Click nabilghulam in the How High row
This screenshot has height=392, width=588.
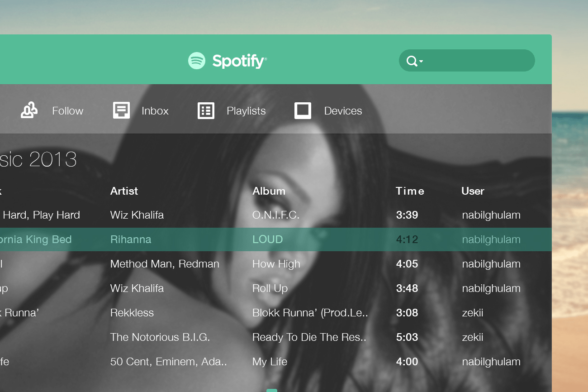pyautogui.click(x=491, y=264)
